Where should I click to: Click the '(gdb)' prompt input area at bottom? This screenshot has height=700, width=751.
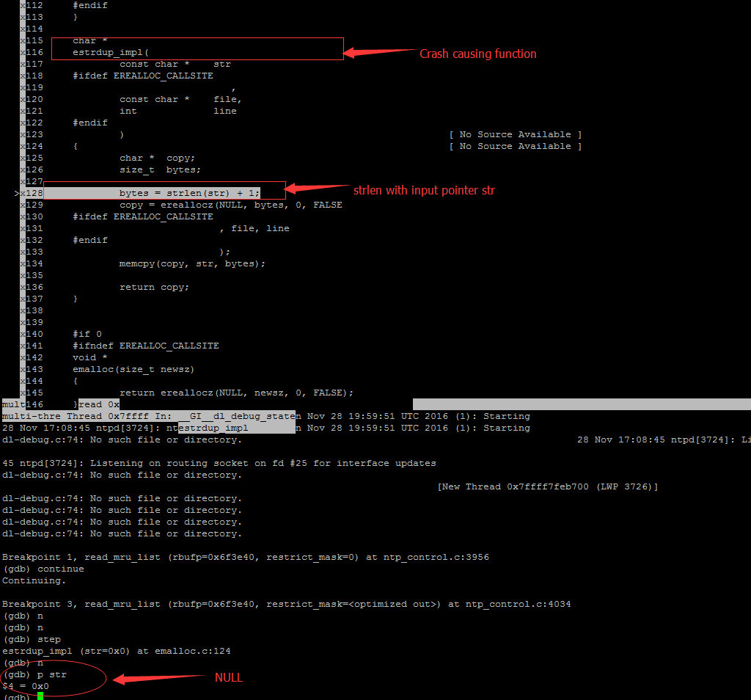[x=18, y=697]
